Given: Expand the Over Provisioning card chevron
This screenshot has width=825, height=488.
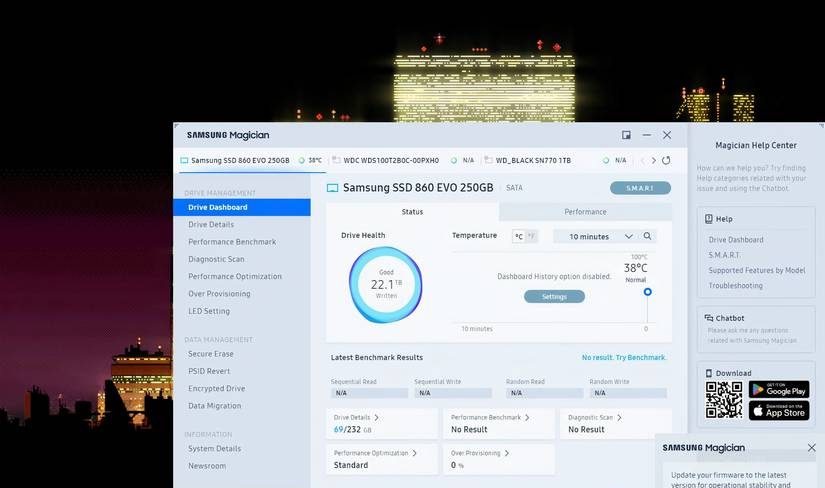Looking at the screenshot, I should (x=507, y=453).
